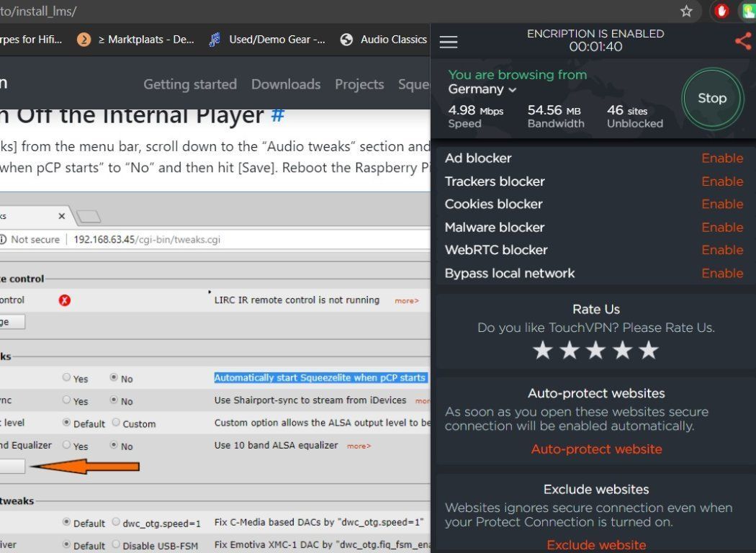Click the Audio Classics globe favicon

pyautogui.click(x=346, y=40)
